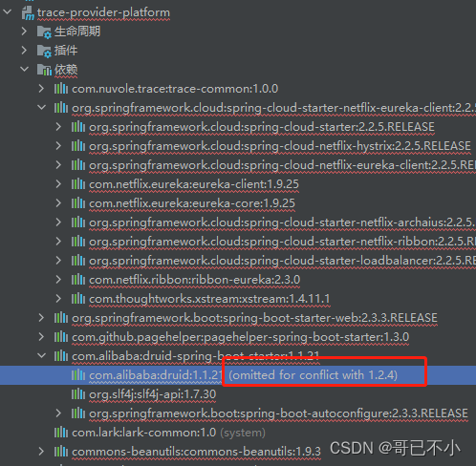This screenshot has height=466, width=476.
Task: Expand com.netflix.eureka:eureka-client:1.9.25 node
Action: pyautogui.click(x=58, y=184)
